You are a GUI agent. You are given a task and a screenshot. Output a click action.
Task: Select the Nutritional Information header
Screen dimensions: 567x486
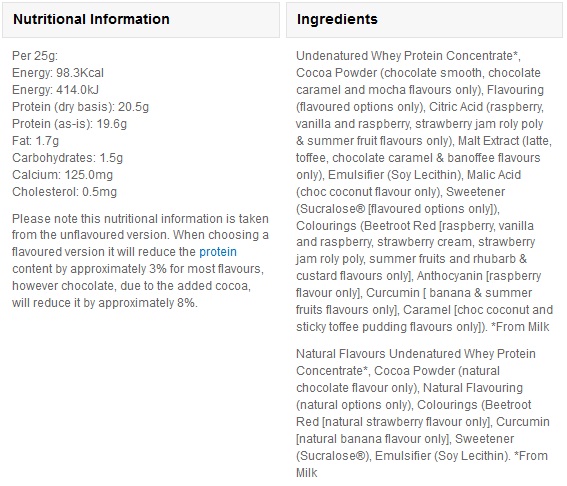click(91, 19)
